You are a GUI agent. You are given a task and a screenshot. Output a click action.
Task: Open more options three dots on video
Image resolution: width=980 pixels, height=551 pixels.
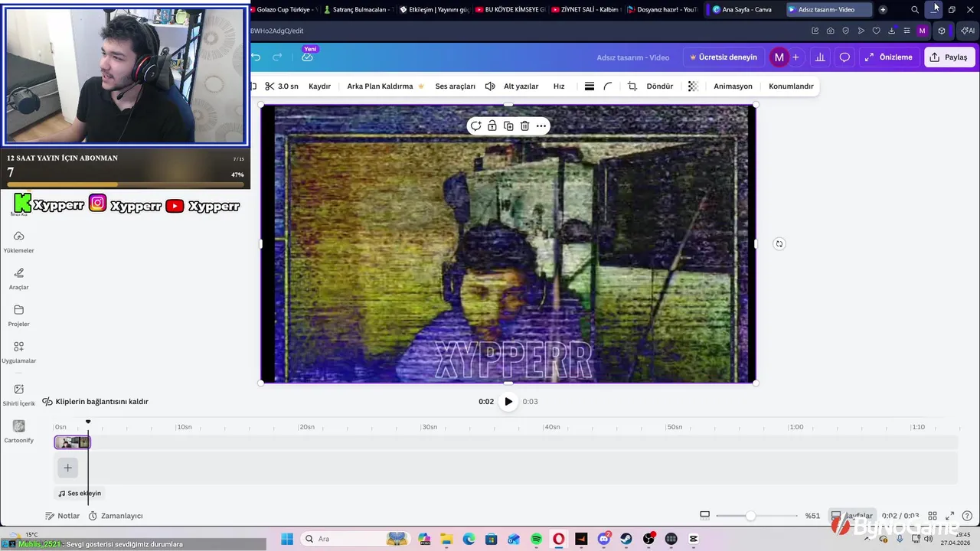click(x=541, y=126)
